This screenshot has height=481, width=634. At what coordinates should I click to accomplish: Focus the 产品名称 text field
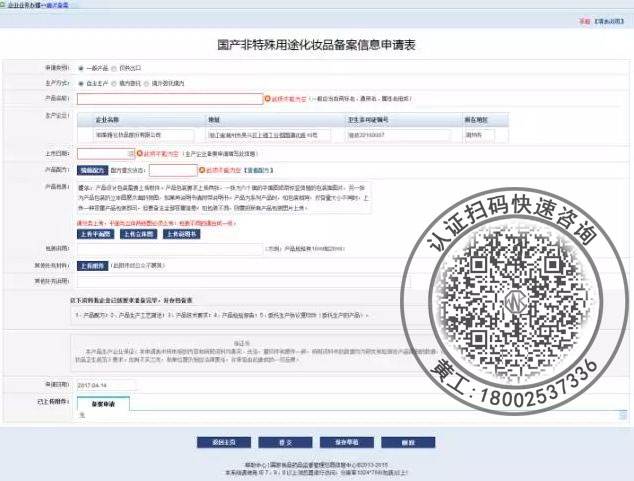[170, 99]
